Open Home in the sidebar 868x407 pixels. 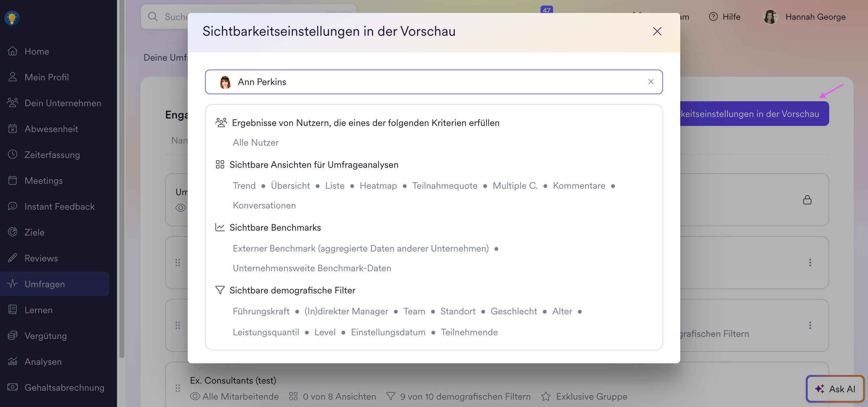coord(36,51)
